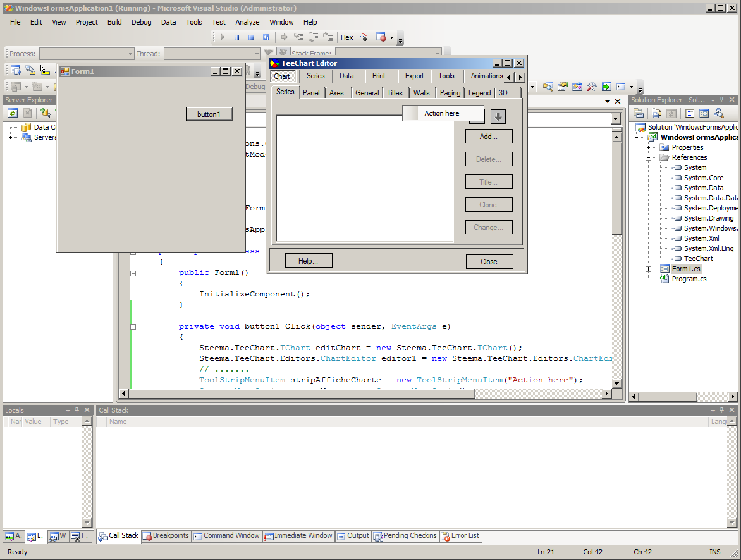Switch to the Breakpoints tab
Image resolution: width=741 pixels, height=560 pixels.
166,536
